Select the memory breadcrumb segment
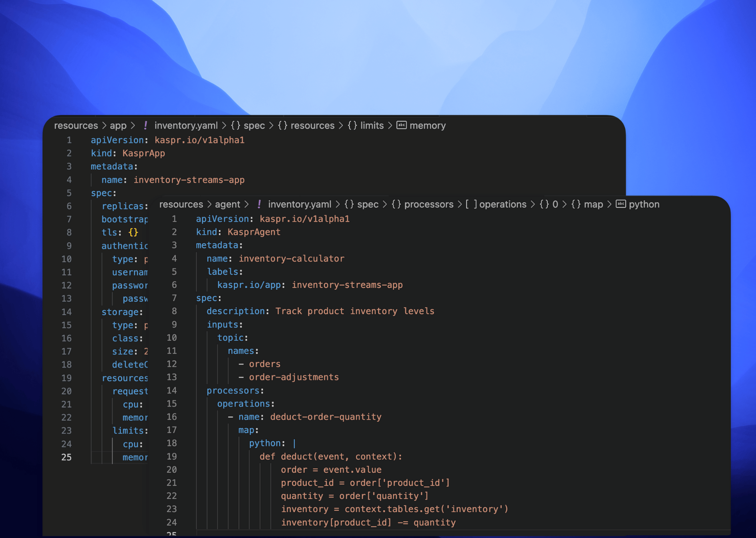Screen dimensions: 756x538 click(x=428, y=126)
